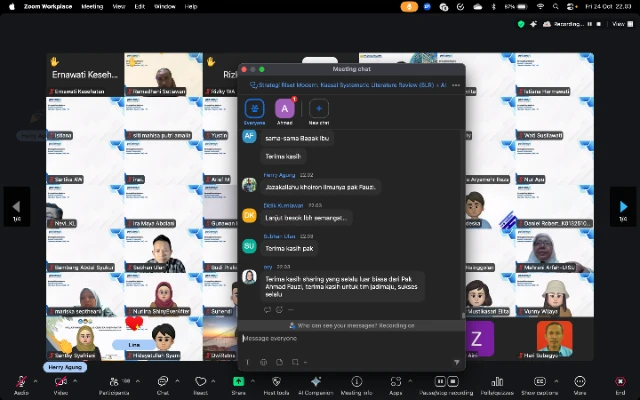Open Host tools

click(276, 385)
